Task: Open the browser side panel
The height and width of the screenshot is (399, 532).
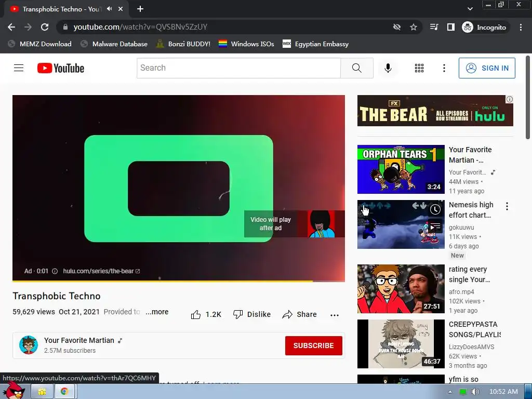Action: pyautogui.click(x=450, y=27)
